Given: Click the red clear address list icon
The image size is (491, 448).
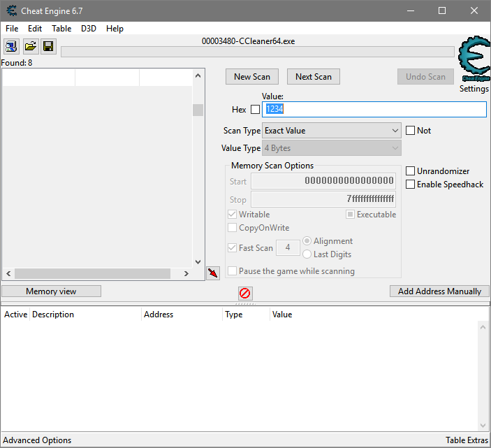Looking at the screenshot, I should 245,294.
